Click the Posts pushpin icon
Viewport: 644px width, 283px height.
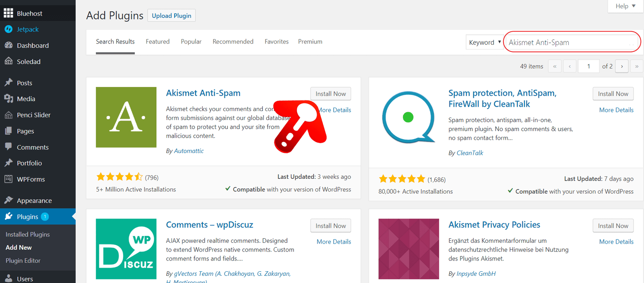[8, 83]
